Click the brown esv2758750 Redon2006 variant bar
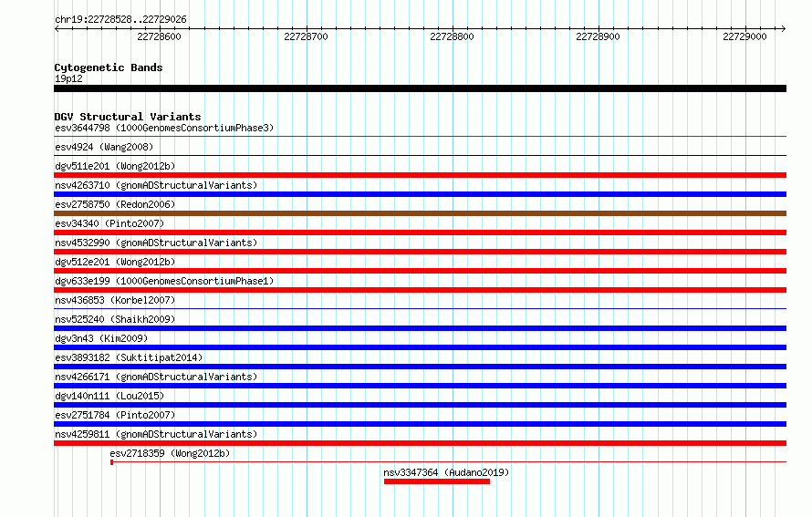 point(420,213)
